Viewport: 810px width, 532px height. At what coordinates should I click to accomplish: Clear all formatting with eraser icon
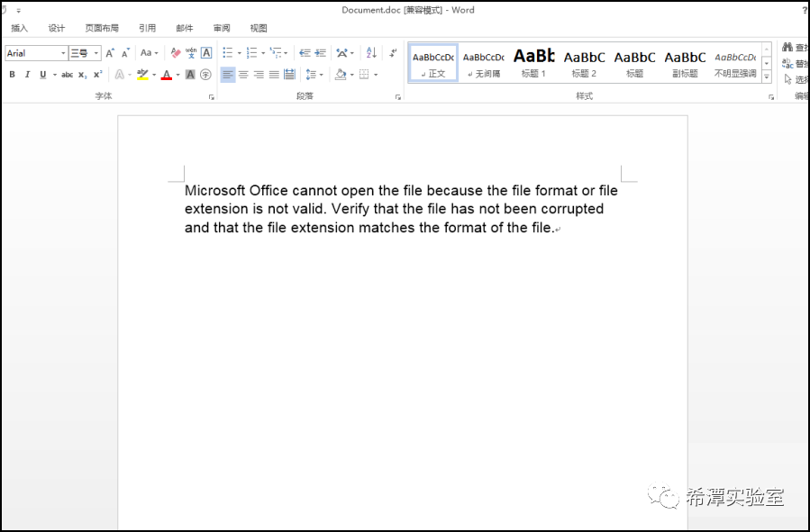coord(175,53)
